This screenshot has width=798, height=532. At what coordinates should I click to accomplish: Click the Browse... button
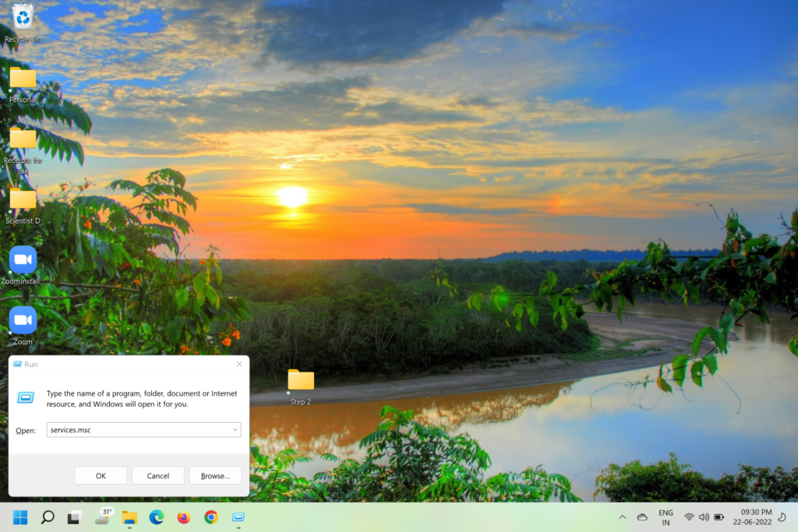pos(215,475)
